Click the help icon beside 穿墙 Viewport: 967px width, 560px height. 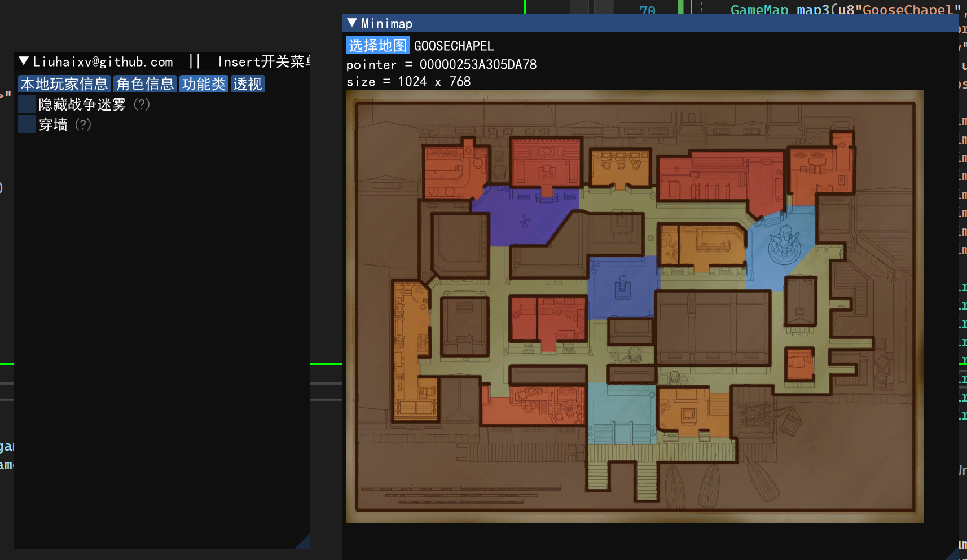84,125
